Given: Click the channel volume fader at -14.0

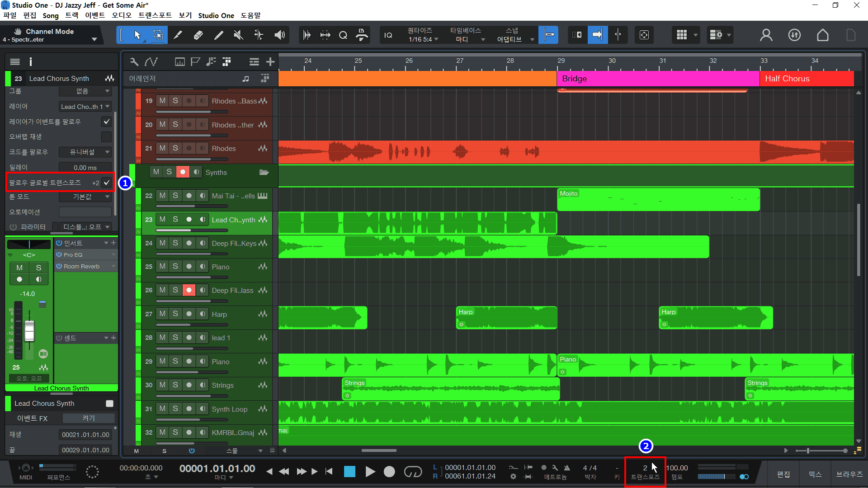Looking at the screenshot, I should [28, 332].
